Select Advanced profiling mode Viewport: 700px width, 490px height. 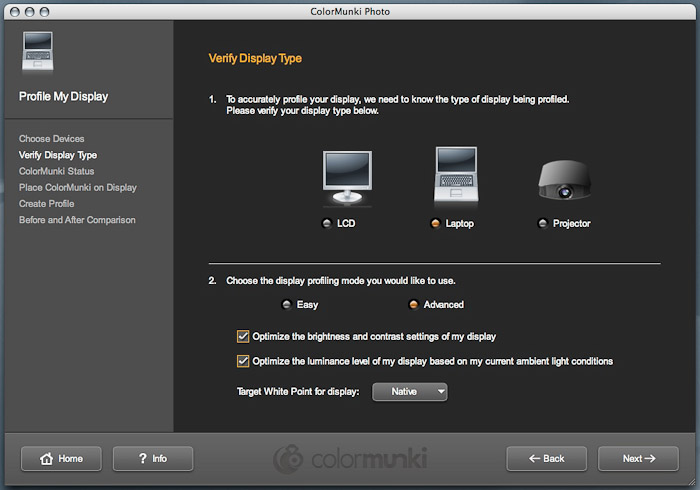click(414, 305)
